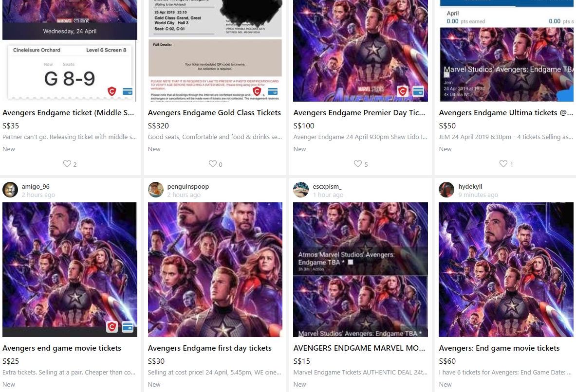
Task: Open 'Avengers Endgame first day tickets' title
Action: [209, 348]
